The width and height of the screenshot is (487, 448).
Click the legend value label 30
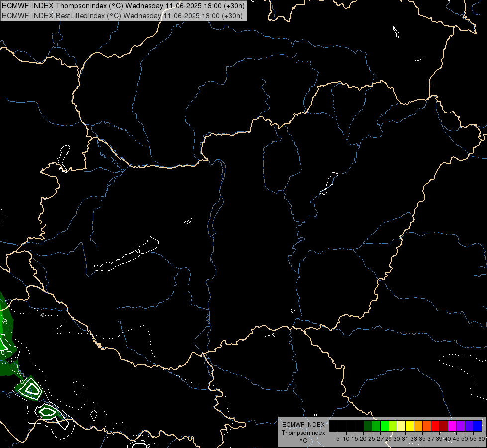point(397,439)
